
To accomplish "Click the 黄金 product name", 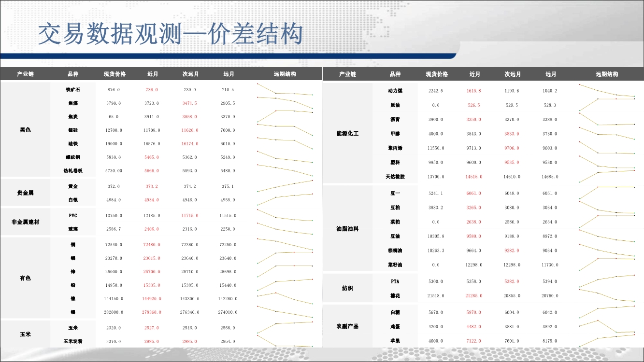I will tap(73, 186).
